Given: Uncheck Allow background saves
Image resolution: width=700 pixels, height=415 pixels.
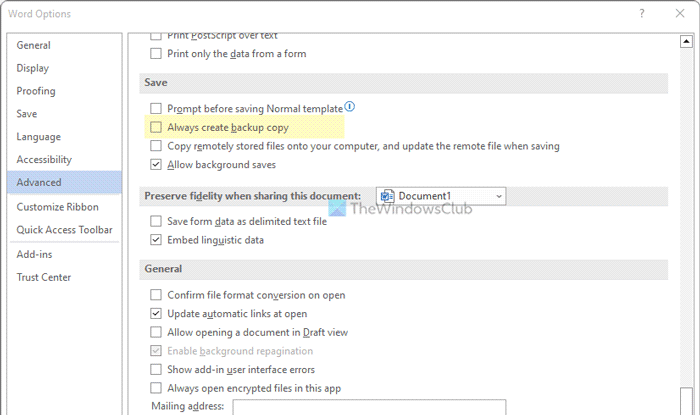Looking at the screenshot, I should point(156,165).
